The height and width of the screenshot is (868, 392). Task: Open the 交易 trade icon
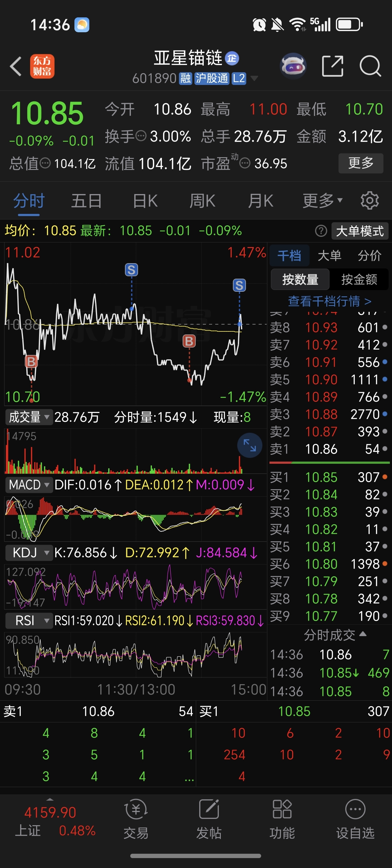(x=136, y=809)
